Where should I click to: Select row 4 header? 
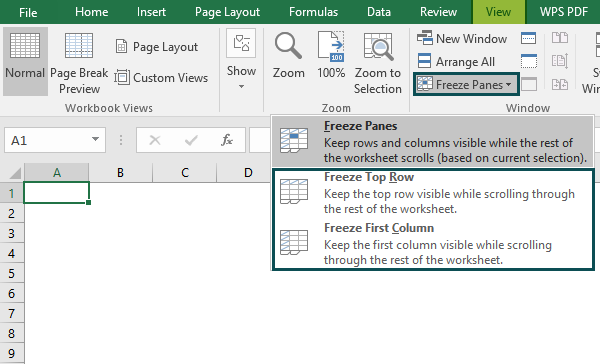pos(11,253)
